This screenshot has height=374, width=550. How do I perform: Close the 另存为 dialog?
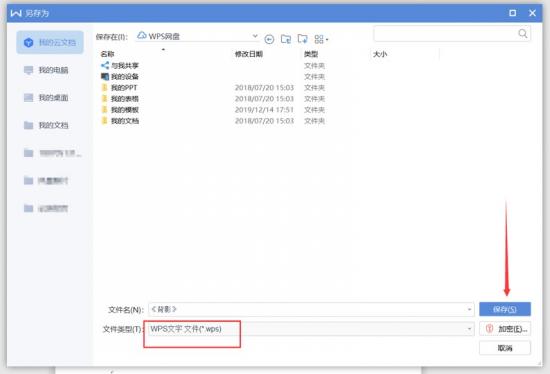point(532,13)
